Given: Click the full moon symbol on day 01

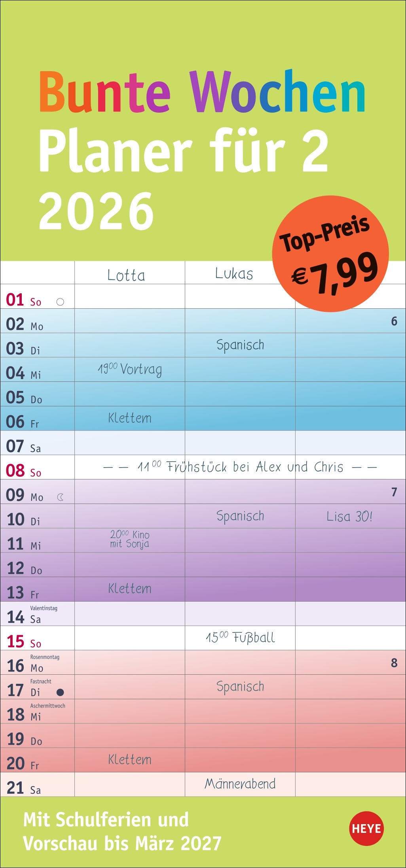Looking at the screenshot, I should pyautogui.click(x=60, y=302).
